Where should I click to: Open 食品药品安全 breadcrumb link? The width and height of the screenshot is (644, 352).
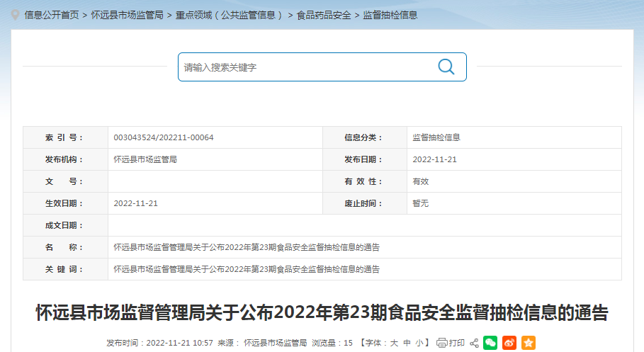pyautogui.click(x=324, y=15)
